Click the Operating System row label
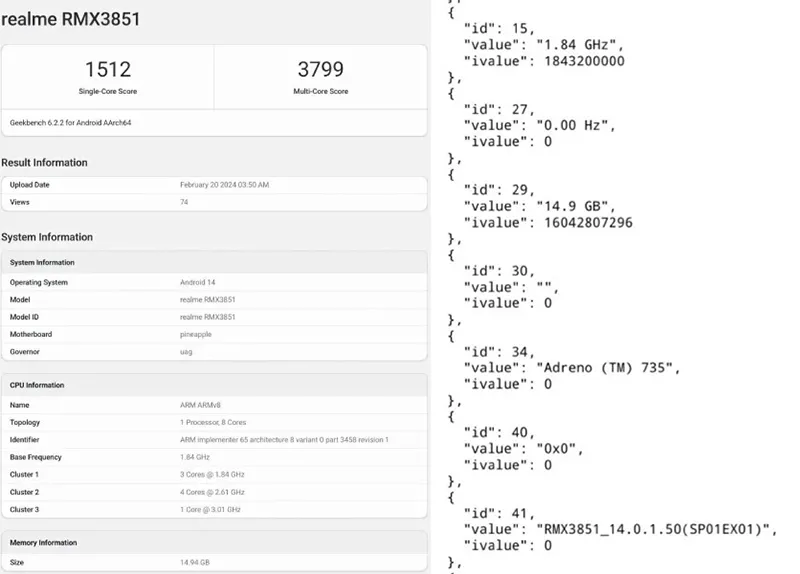The width and height of the screenshot is (800, 574). (39, 282)
